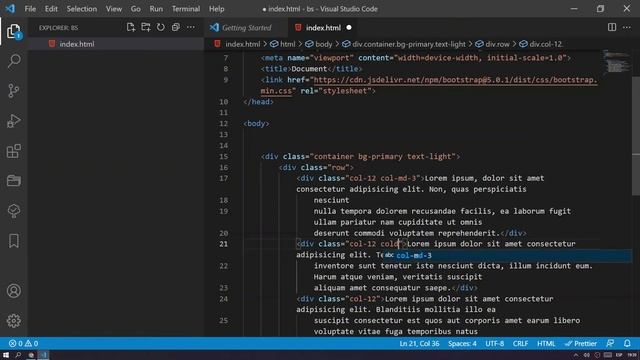This screenshot has height=360, width=640.
Task: Switch to VS Code in the taskbar
Action: (x=43, y=355)
